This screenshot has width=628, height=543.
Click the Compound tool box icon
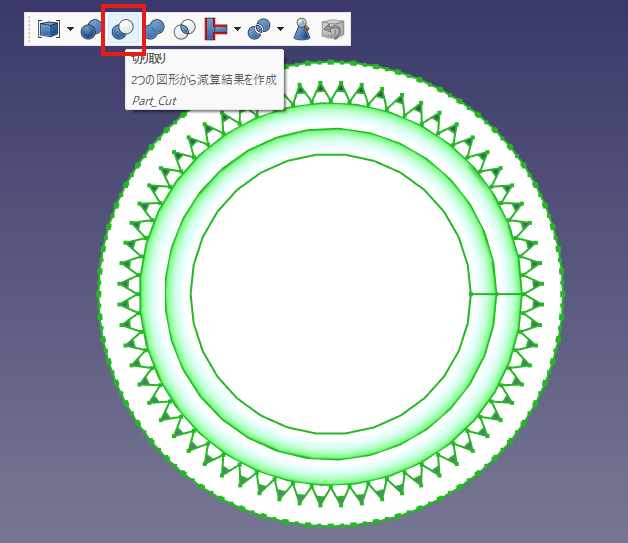48,29
